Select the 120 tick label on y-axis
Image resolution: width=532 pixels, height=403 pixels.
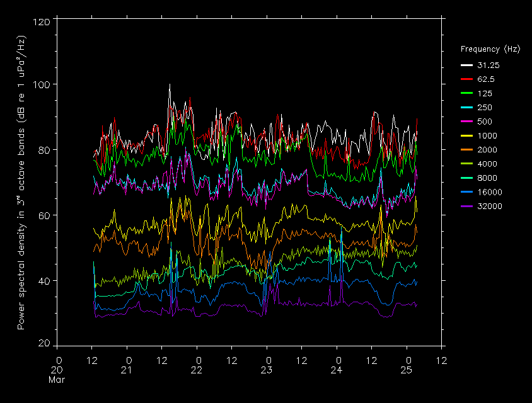click(x=42, y=22)
